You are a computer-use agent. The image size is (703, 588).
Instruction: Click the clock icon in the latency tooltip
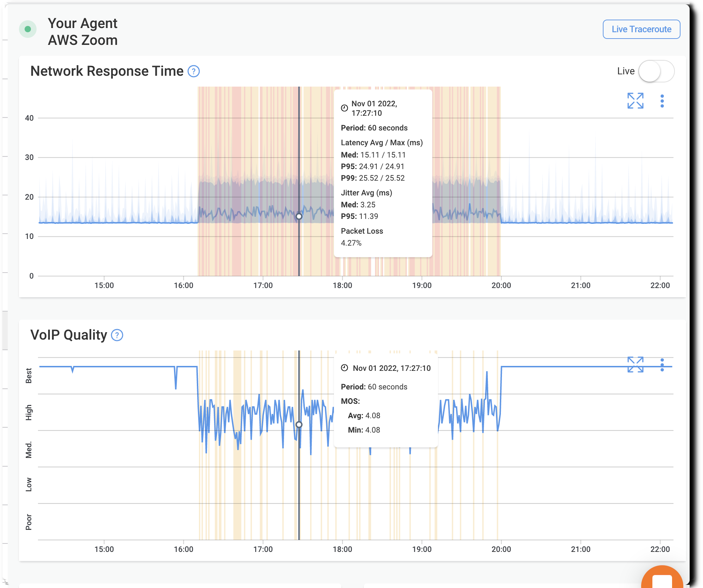coord(344,108)
